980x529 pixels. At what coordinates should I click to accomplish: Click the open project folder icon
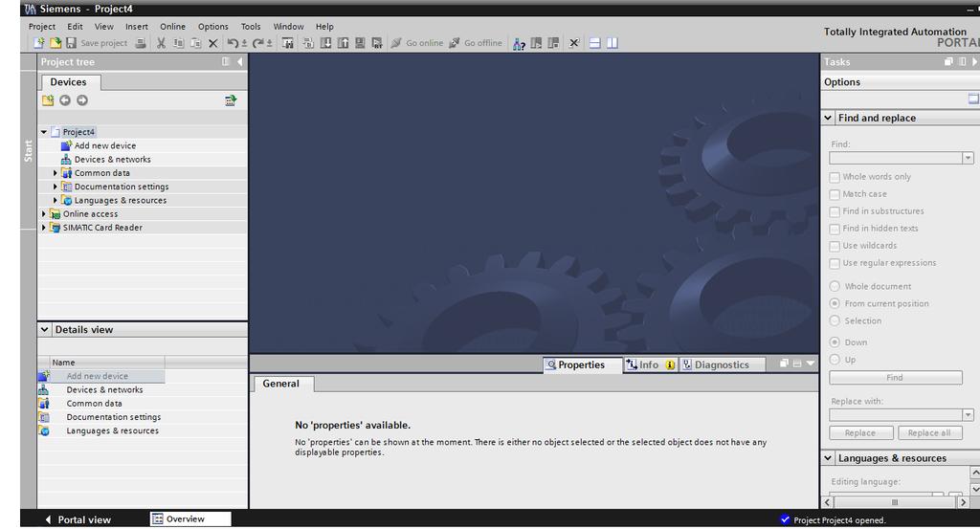pos(56,43)
